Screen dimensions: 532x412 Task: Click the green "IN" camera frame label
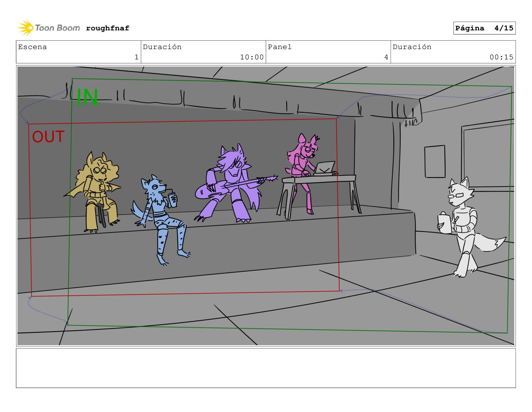click(87, 97)
